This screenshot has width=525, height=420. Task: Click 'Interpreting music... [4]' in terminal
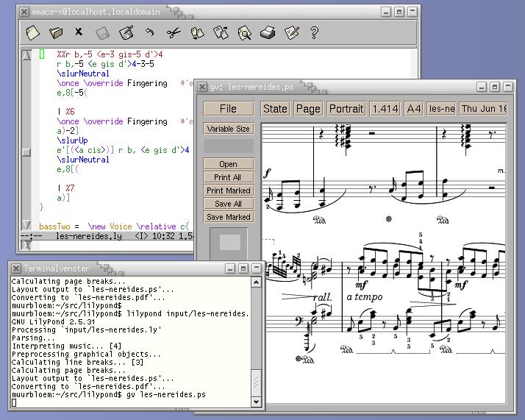coord(66,346)
